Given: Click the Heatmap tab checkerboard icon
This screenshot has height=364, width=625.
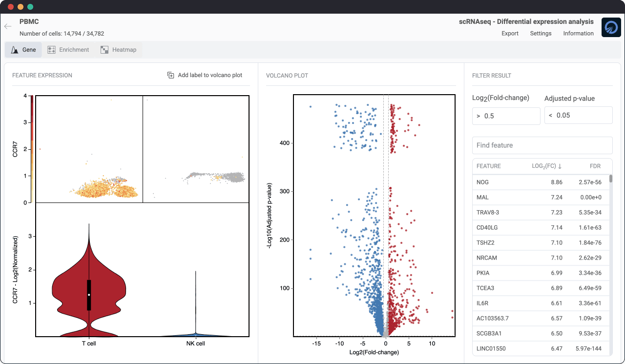Looking at the screenshot, I should click(x=104, y=50).
